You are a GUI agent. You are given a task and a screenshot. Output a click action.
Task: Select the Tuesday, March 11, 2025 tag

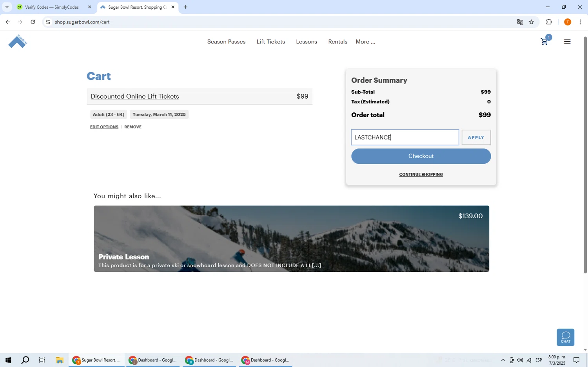159,114
